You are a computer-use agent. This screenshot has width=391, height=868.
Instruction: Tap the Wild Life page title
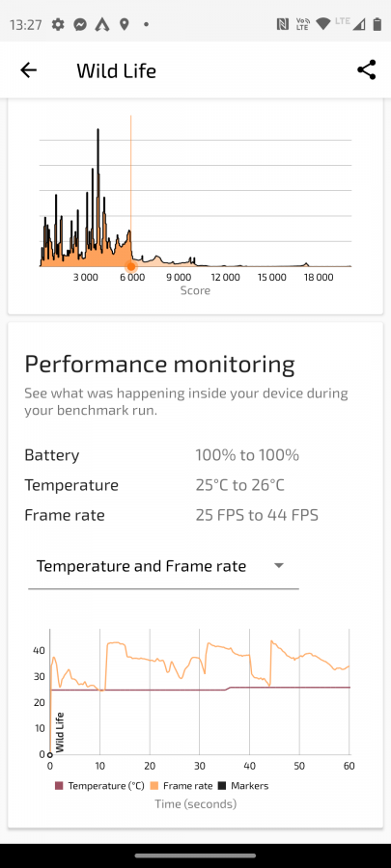click(116, 70)
